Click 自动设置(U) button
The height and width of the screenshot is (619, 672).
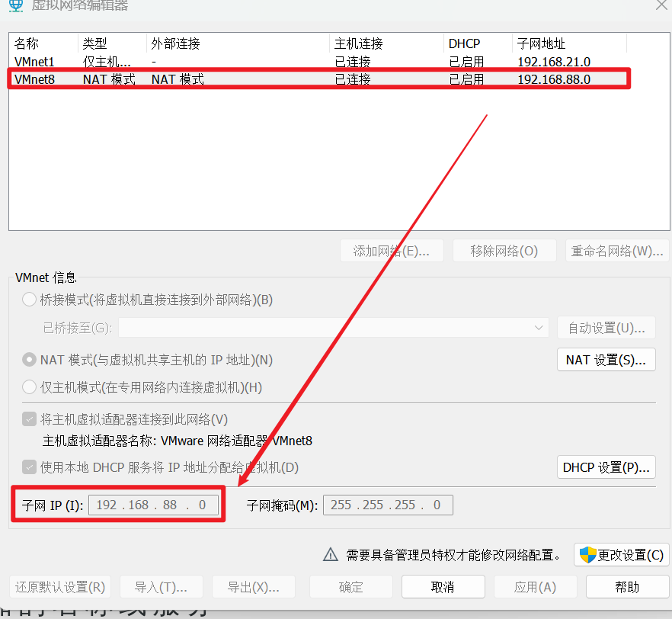coord(606,328)
